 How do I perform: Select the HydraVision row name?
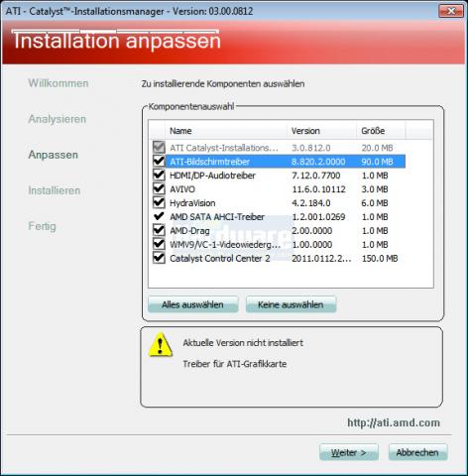pyautogui.click(x=192, y=203)
